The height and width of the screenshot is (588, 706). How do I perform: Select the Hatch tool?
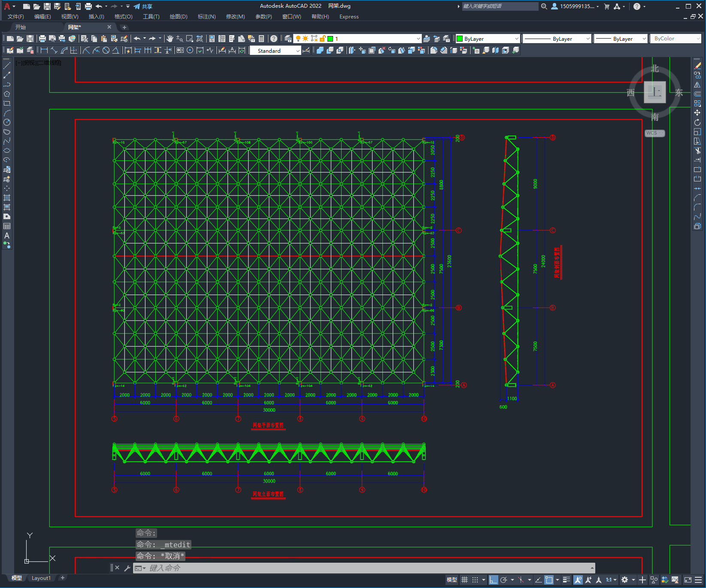pos(7,198)
